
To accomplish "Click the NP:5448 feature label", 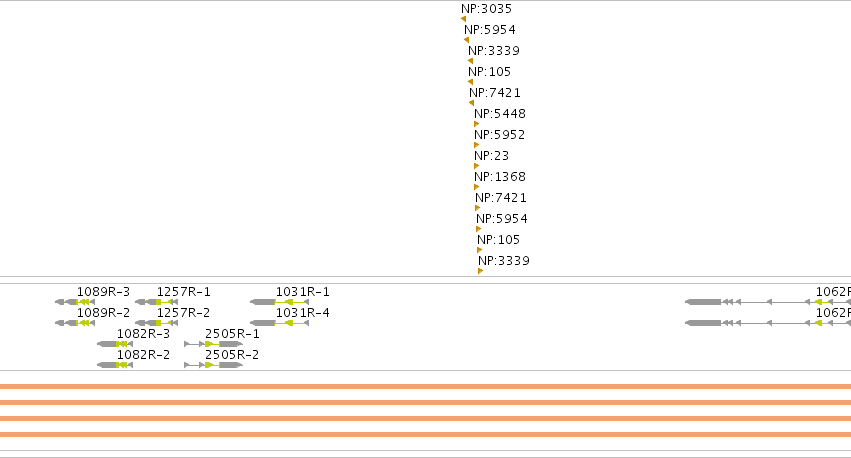I will (x=500, y=114).
